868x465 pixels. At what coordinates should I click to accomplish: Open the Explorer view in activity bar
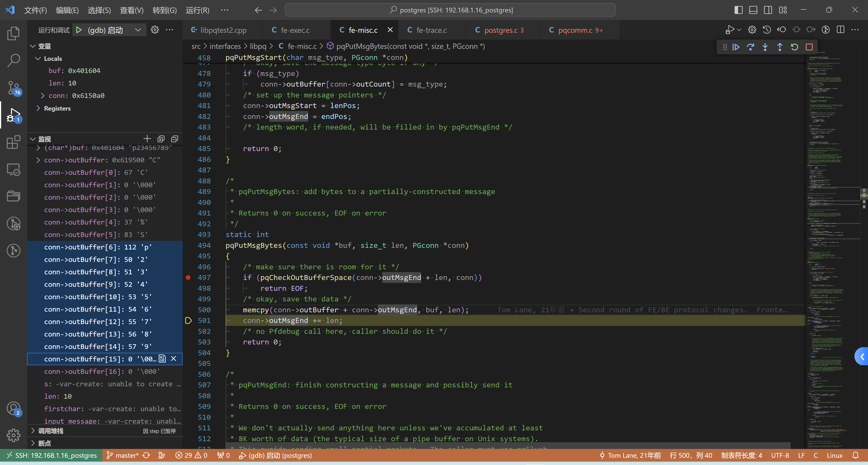(13, 33)
